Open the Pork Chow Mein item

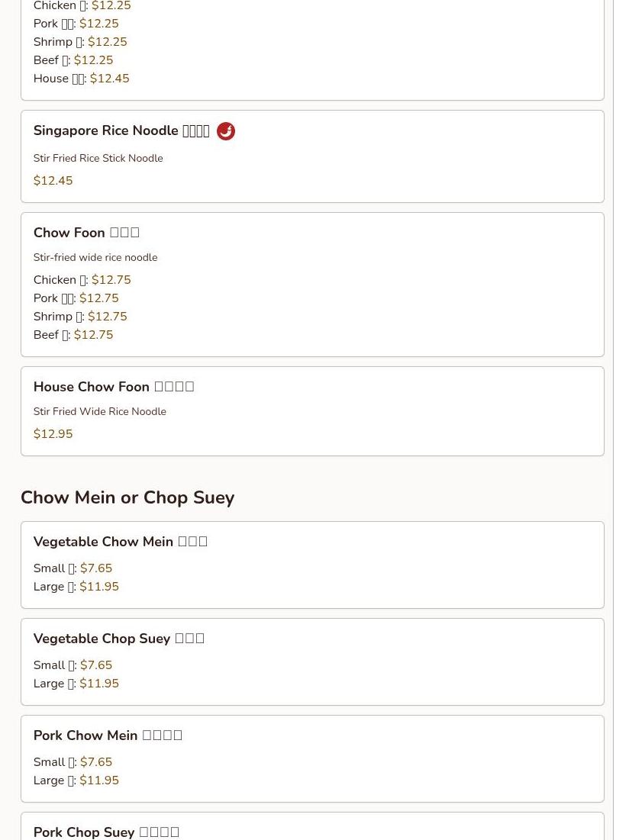108,735
